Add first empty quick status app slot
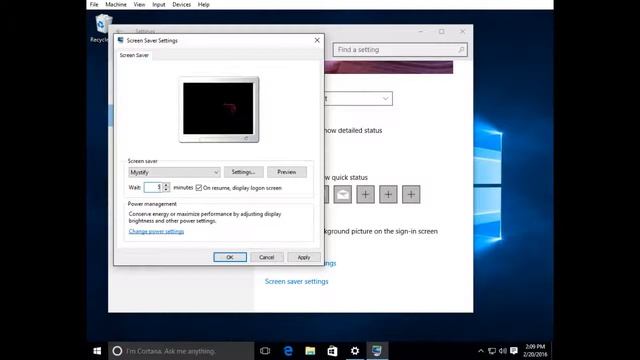This screenshot has width=640, height=360. click(x=365, y=195)
